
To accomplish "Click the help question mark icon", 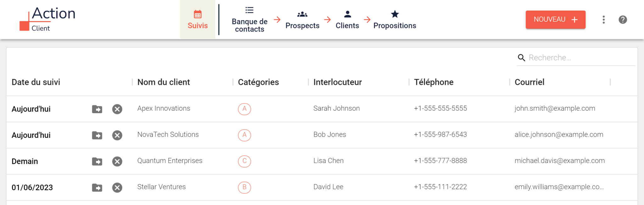I will tap(623, 19).
